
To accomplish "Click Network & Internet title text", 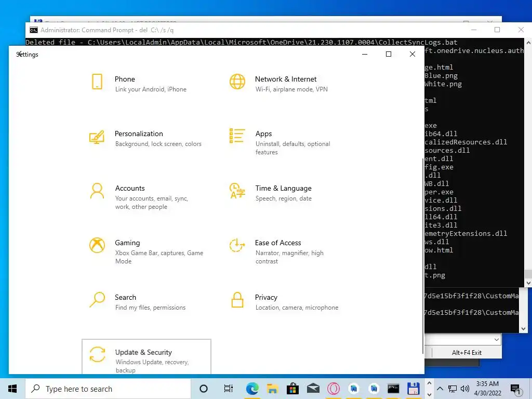I will tap(286, 79).
